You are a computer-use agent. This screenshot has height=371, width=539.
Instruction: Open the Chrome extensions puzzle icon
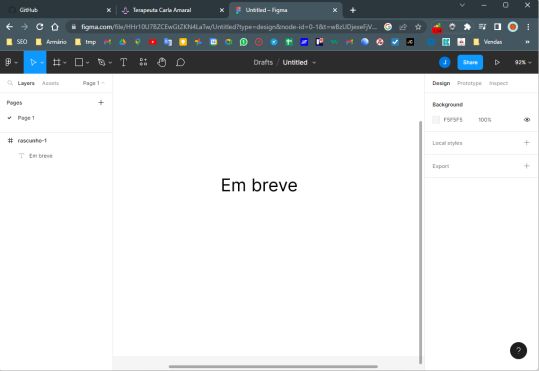(467, 27)
